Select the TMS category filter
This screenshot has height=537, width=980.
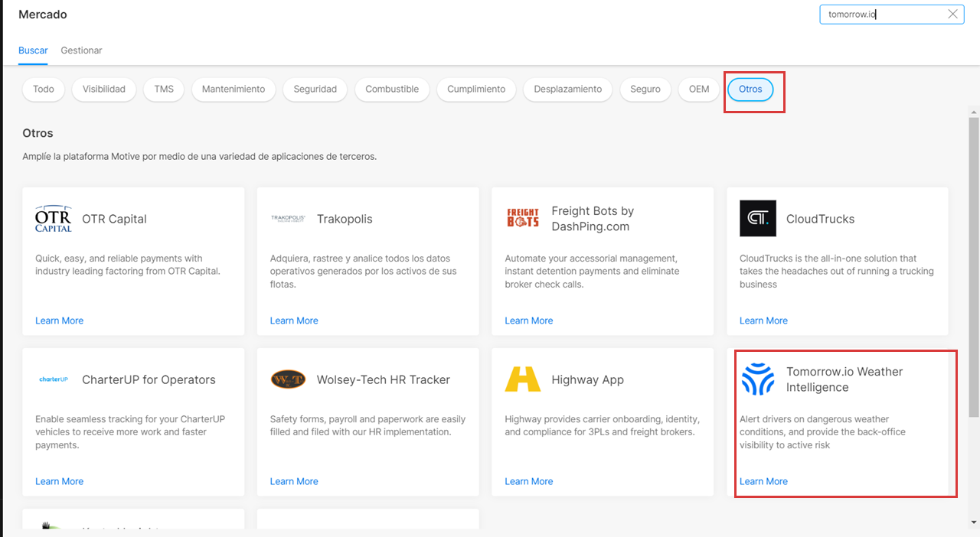(x=164, y=89)
